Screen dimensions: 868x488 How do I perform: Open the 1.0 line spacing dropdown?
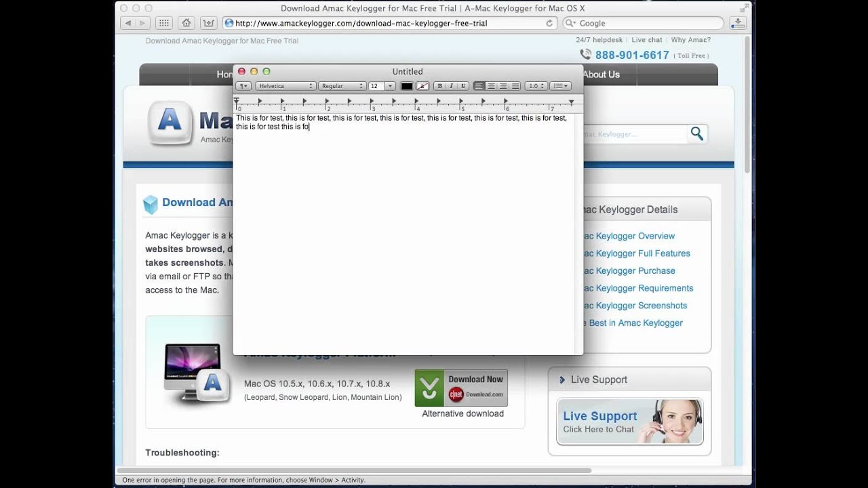point(536,86)
